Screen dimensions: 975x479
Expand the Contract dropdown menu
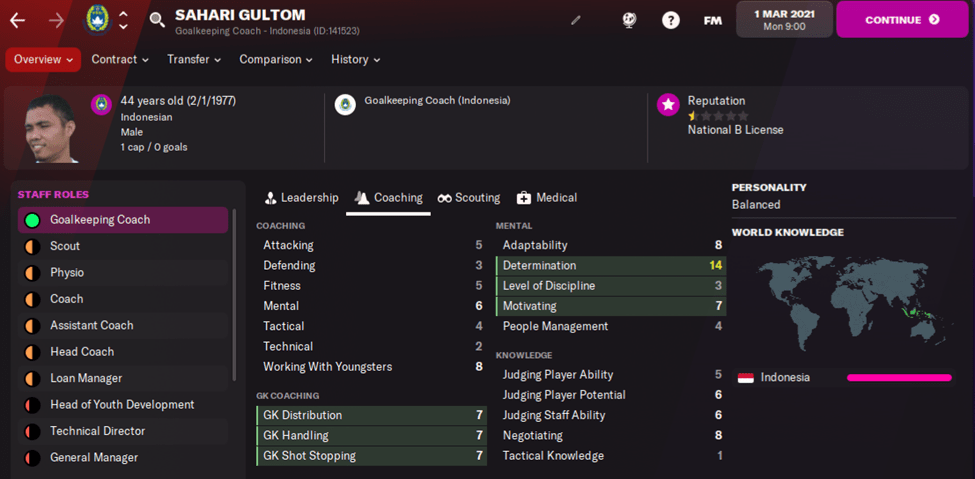point(120,60)
